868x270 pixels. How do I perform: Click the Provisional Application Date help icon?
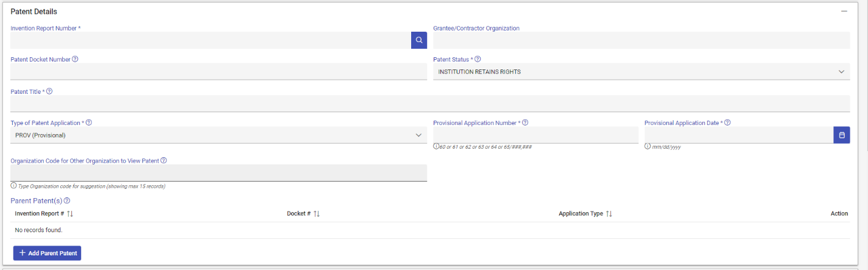727,123
